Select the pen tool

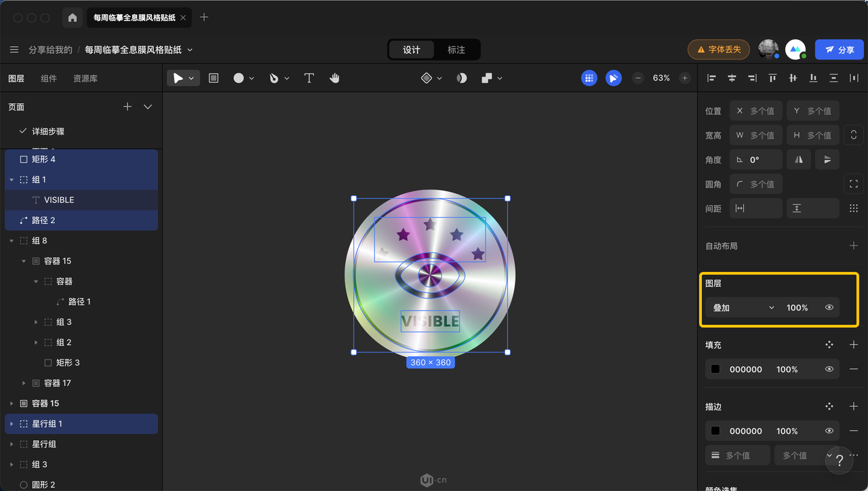tap(274, 78)
